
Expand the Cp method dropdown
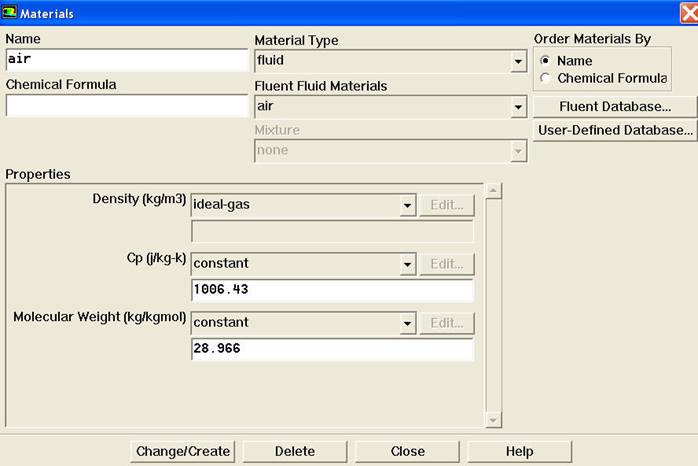pyautogui.click(x=407, y=265)
